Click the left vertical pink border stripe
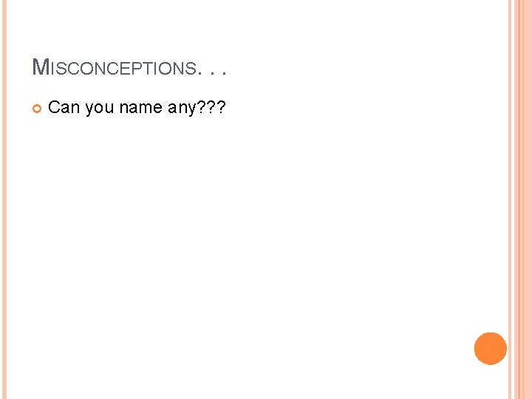This screenshot has width=532, height=399. (4, 199)
